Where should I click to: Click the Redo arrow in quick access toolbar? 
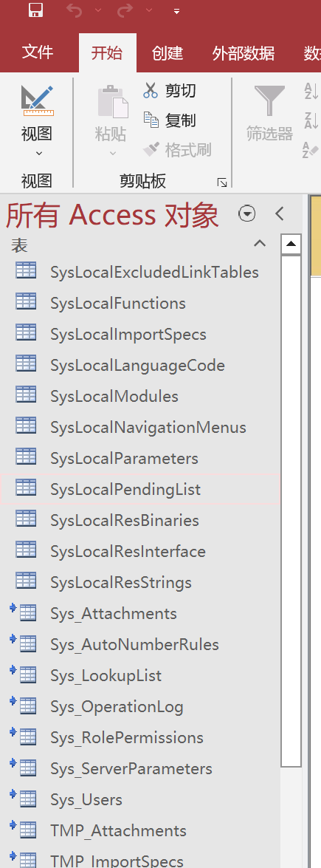pos(125,10)
